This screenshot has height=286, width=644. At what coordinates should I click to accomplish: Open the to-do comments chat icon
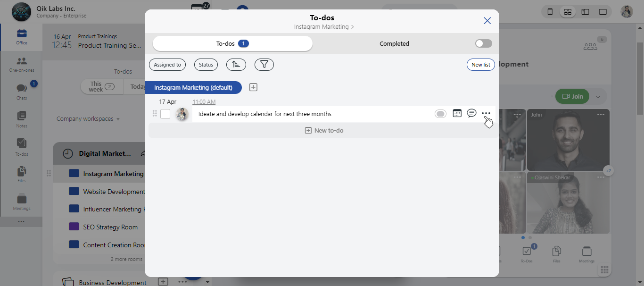point(471,113)
